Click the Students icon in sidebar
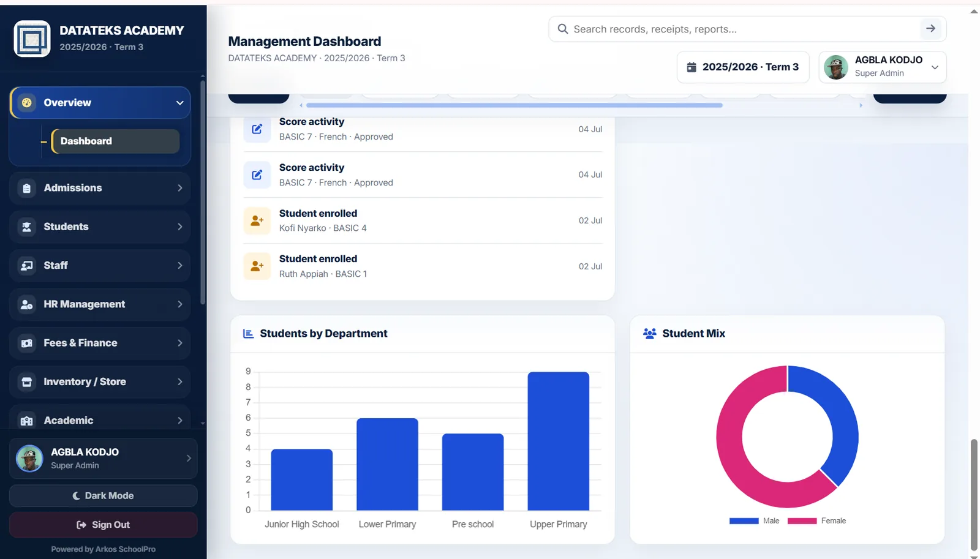The width and height of the screenshot is (980, 559). coord(27,227)
